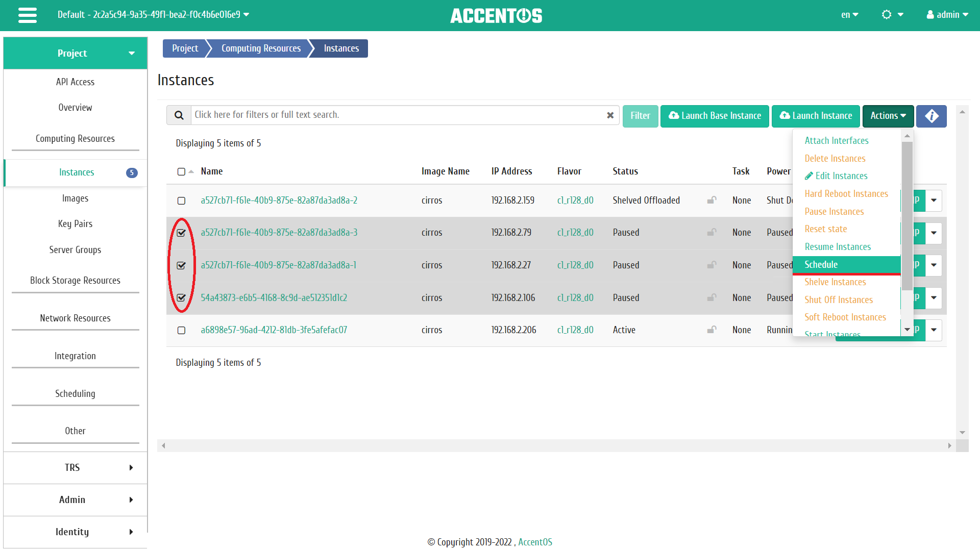
Task: Uncheck instance 54a43873 checkbox
Action: [x=181, y=297]
